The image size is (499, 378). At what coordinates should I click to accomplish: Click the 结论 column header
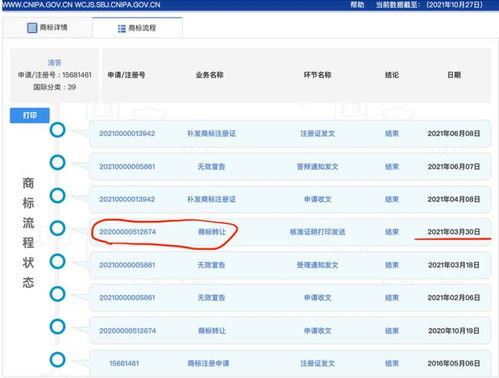392,75
